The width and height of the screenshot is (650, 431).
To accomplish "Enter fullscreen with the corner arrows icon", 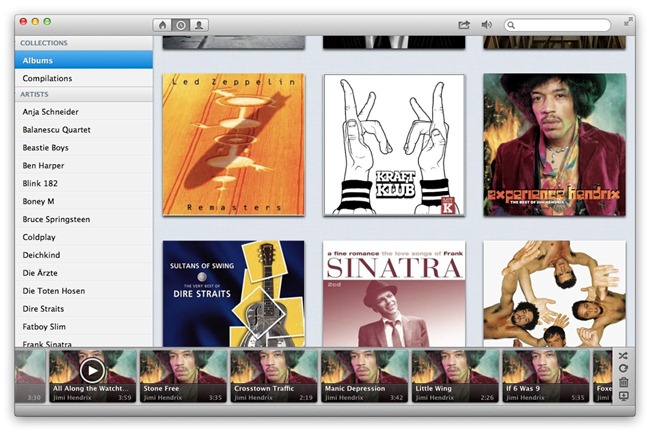I will point(628,22).
